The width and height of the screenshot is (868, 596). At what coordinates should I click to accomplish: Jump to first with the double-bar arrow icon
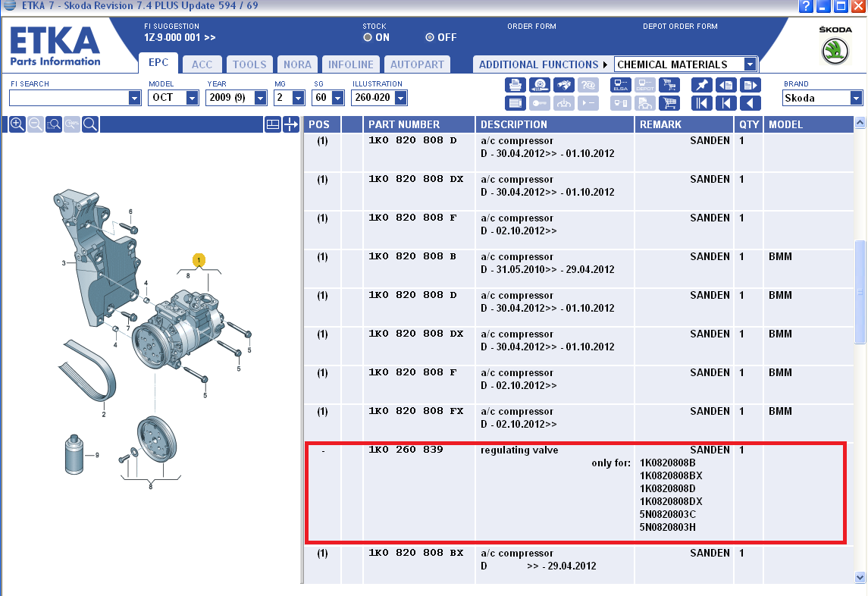pos(702,103)
